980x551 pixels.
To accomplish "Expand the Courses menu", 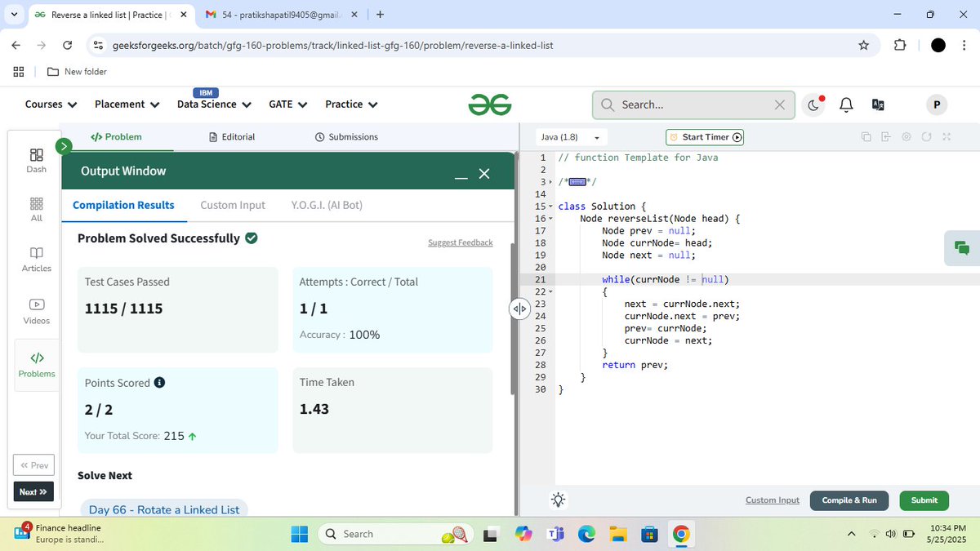I will point(51,104).
